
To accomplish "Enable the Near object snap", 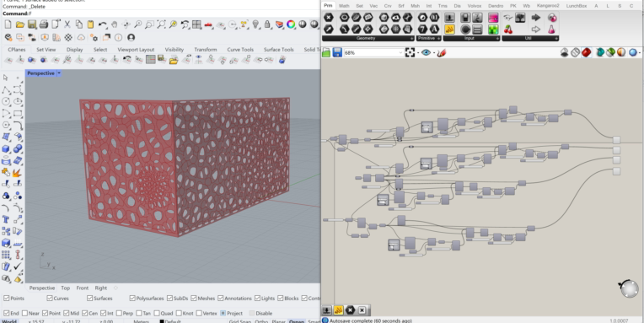I will point(24,313).
